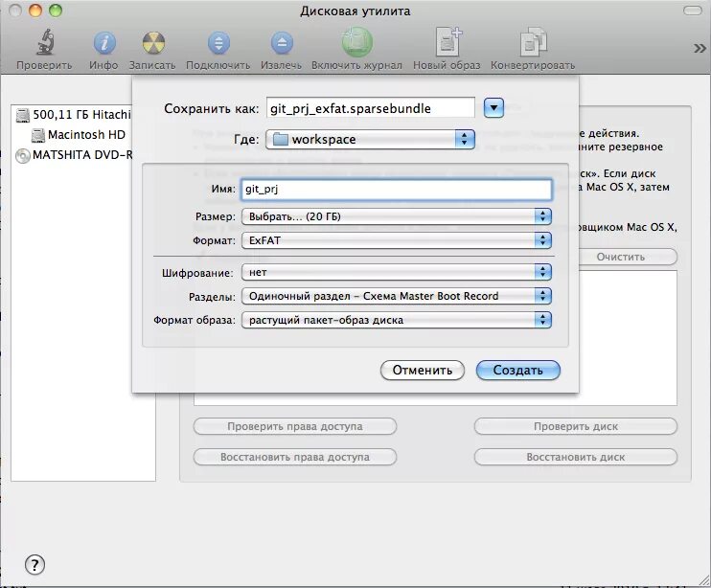
Task: Click the Создать button
Action: click(x=517, y=370)
